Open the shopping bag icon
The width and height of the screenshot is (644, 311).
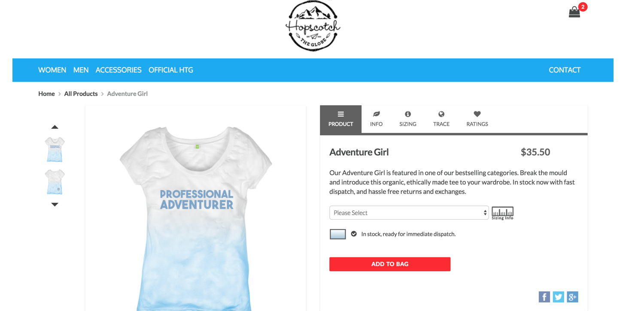click(x=574, y=12)
